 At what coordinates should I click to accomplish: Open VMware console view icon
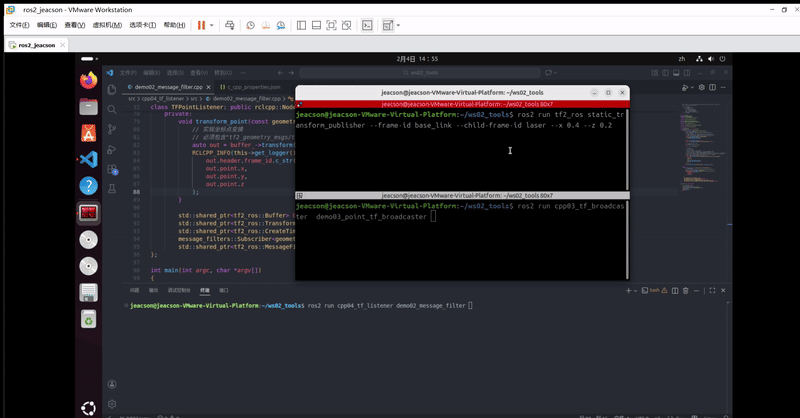click(x=367, y=25)
